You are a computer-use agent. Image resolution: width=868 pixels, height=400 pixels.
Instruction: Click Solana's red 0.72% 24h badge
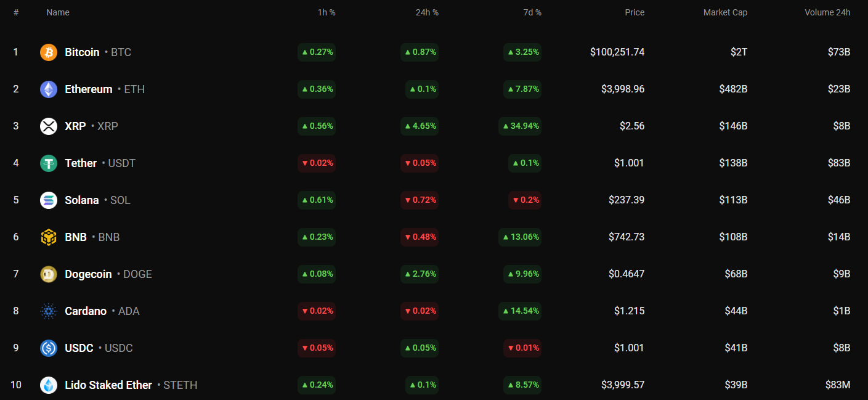(x=420, y=200)
